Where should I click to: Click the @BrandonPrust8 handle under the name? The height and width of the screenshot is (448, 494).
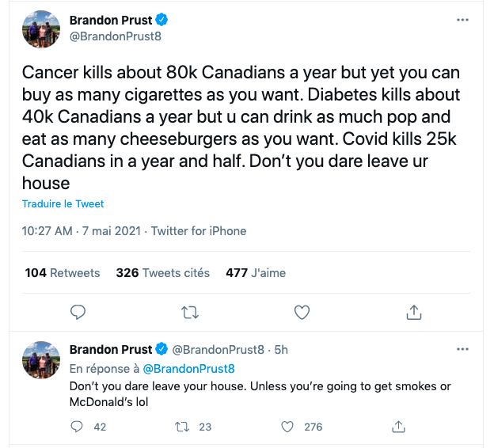tap(116, 36)
